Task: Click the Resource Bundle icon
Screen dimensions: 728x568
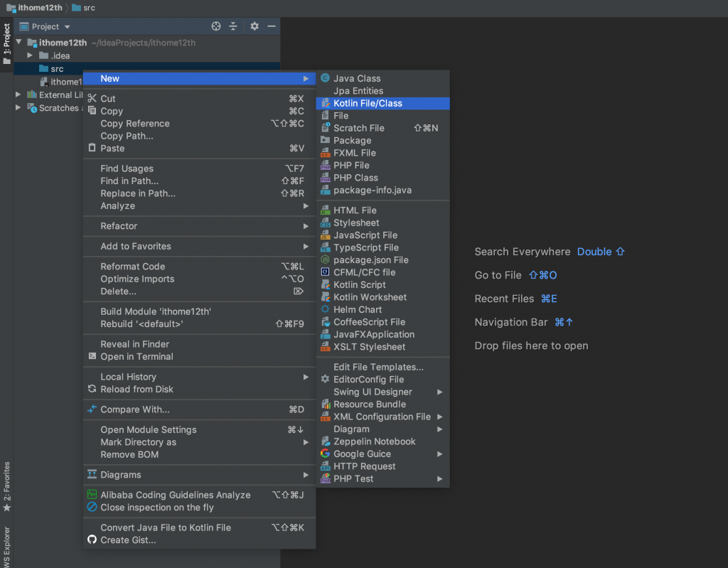Action: pos(326,404)
